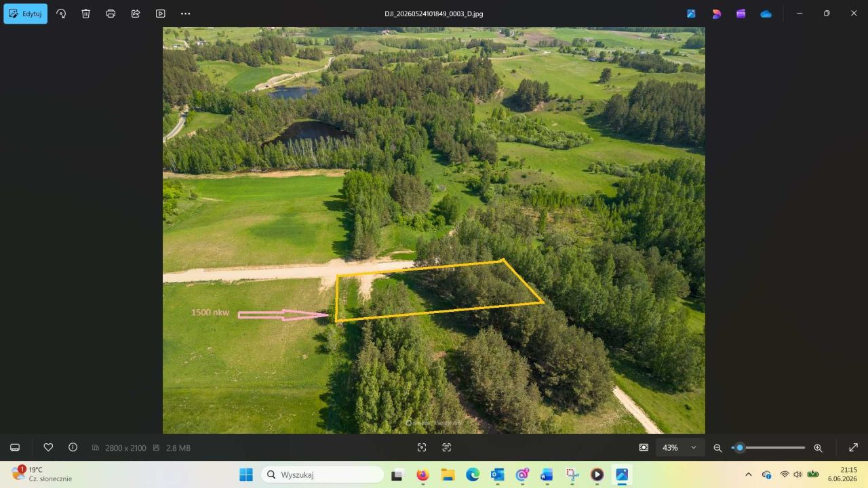Open Snipping Tool from the taskbar
The width and height of the screenshot is (868, 488).
pos(572,474)
